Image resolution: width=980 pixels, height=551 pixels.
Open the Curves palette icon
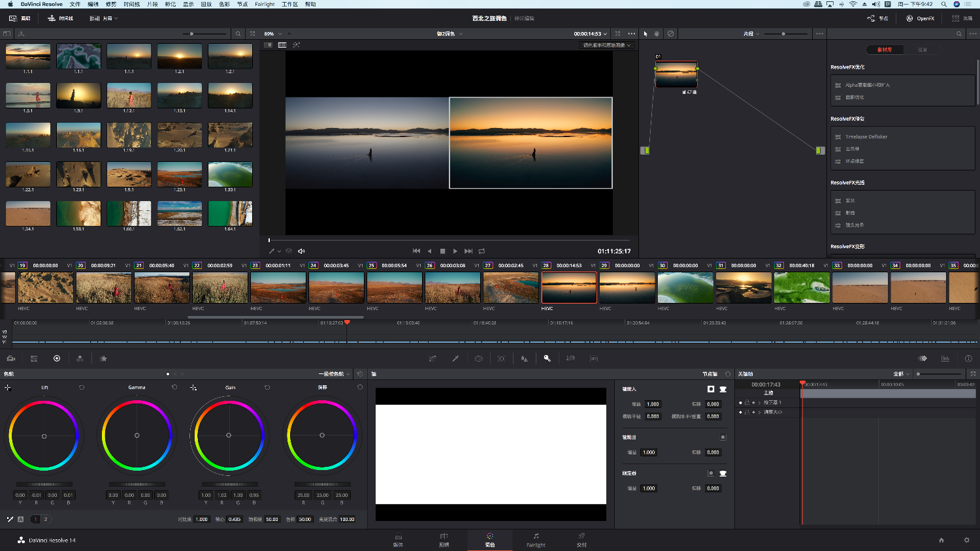point(433,358)
